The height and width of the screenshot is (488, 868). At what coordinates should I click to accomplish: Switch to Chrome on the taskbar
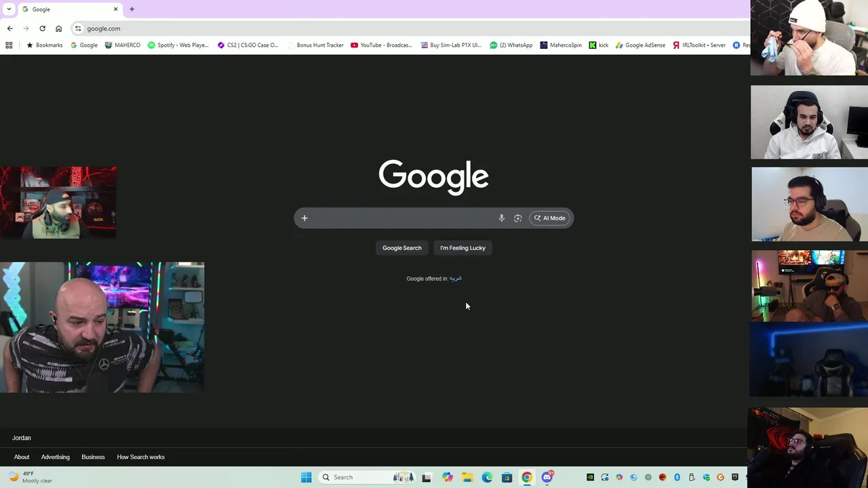(527, 477)
